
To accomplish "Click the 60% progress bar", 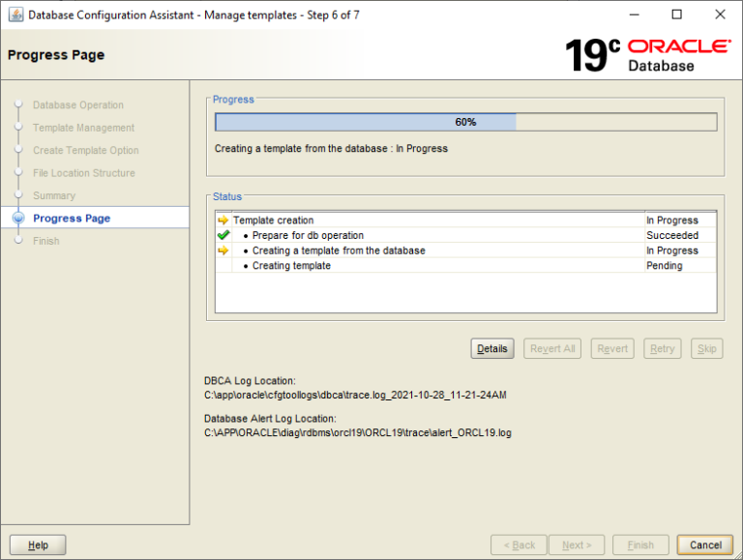I will 465,122.
